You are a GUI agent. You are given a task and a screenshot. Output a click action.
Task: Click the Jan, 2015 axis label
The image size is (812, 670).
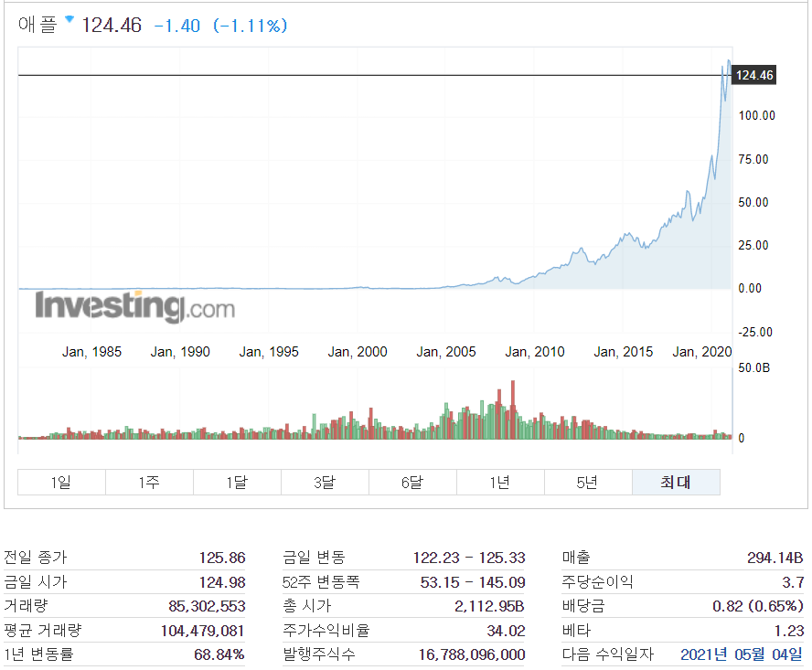coord(623,352)
